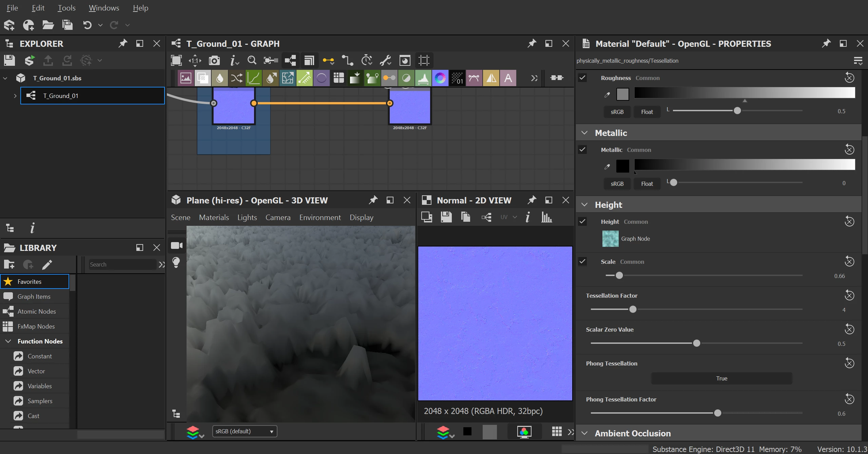Click the Phong Tessellation True button
Image resolution: width=868 pixels, height=454 pixels.
pyautogui.click(x=721, y=378)
